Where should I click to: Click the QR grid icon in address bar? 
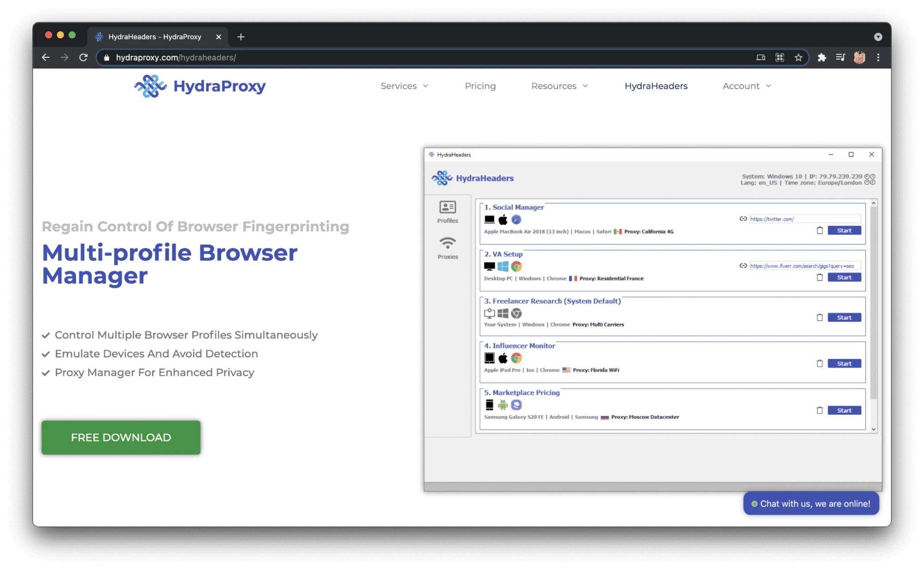[x=779, y=57]
